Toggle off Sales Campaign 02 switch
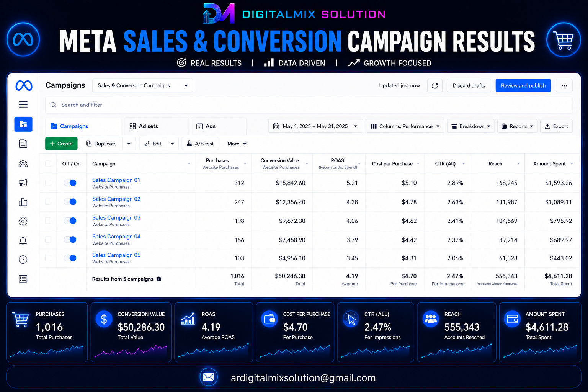Image resolution: width=588 pixels, height=392 pixels. [70, 202]
